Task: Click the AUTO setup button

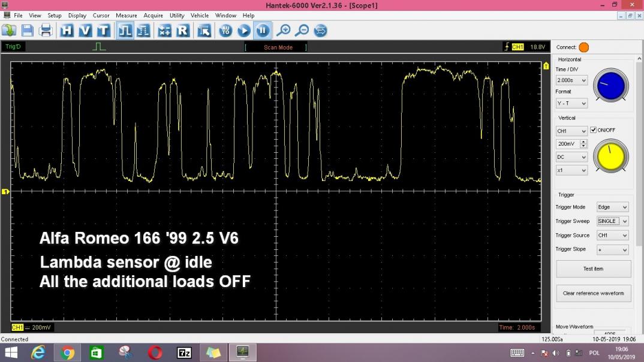Action: point(225,31)
